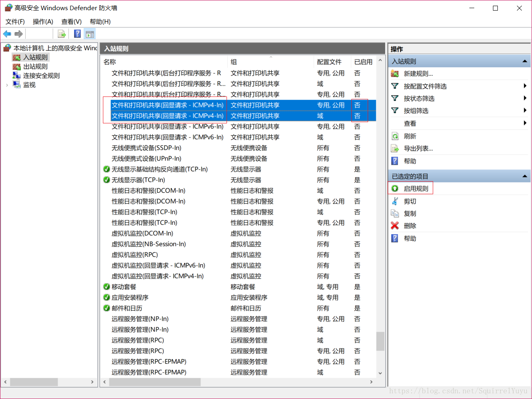
Task: Click the rule list scroll-up arrow
Action: pos(380,61)
